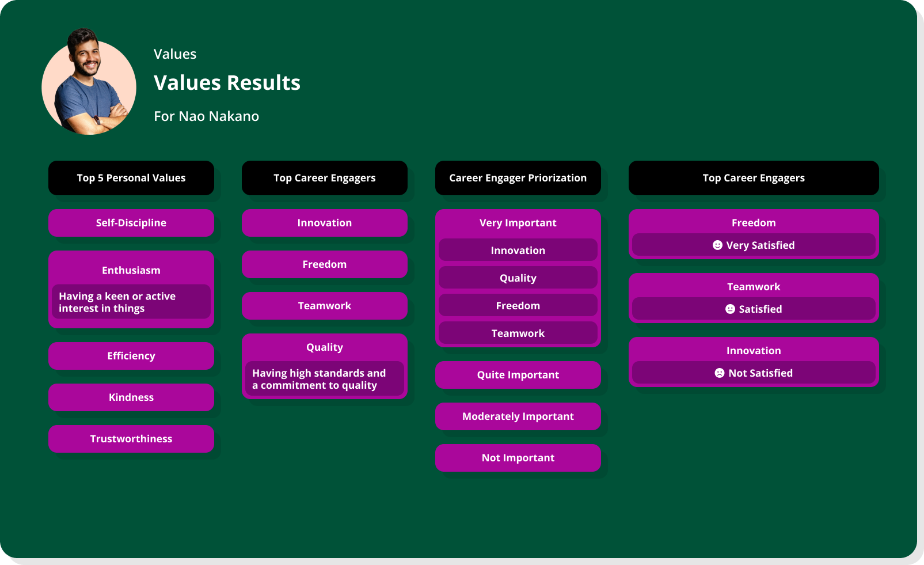924x565 pixels.
Task: Select Teamwork in the Very Important group
Action: point(518,333)
